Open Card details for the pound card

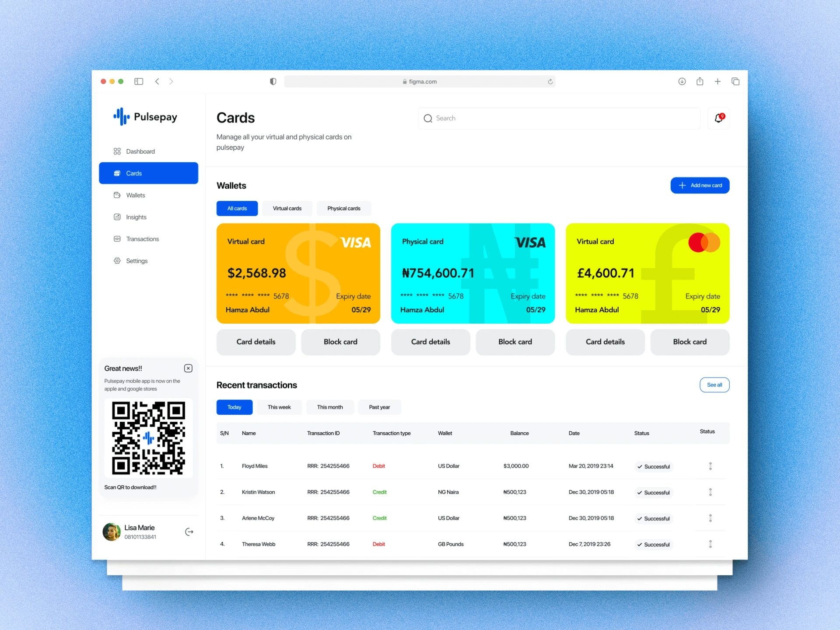(605, 342)
